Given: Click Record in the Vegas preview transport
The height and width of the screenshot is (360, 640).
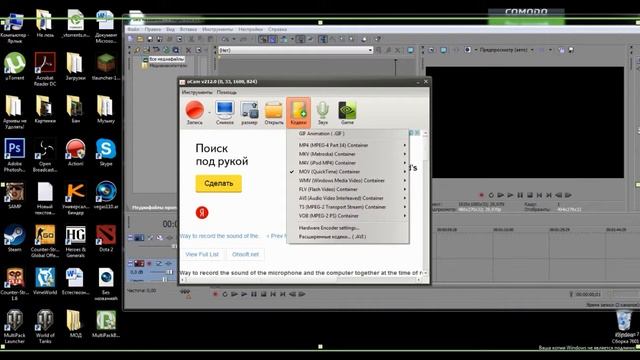Looking at the screenshot, I should (481, 195).
